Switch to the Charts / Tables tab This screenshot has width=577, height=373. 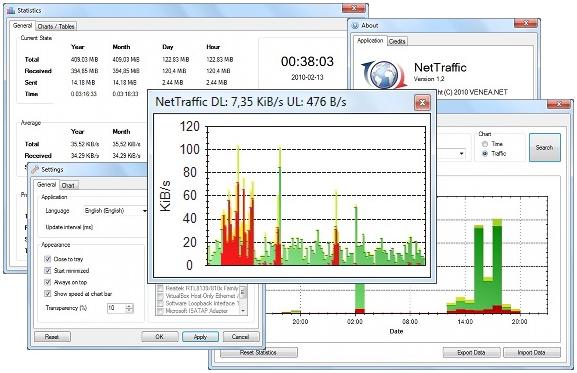point(56,26)
